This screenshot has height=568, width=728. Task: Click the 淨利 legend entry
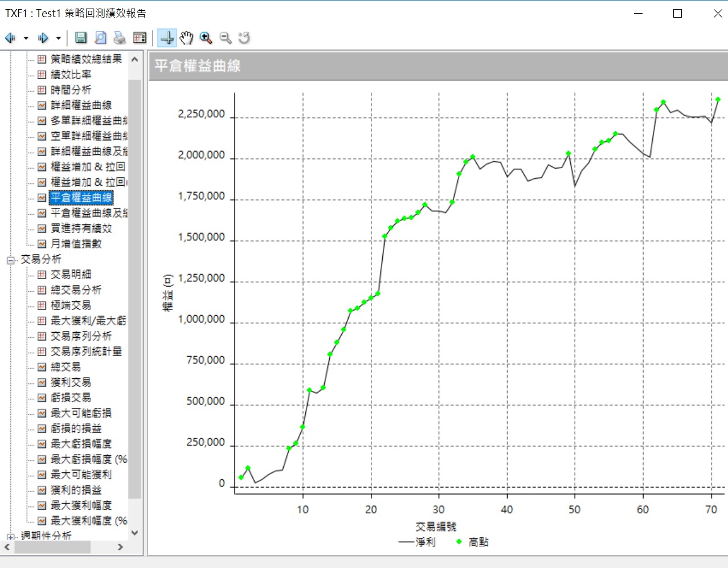point(418,542)
